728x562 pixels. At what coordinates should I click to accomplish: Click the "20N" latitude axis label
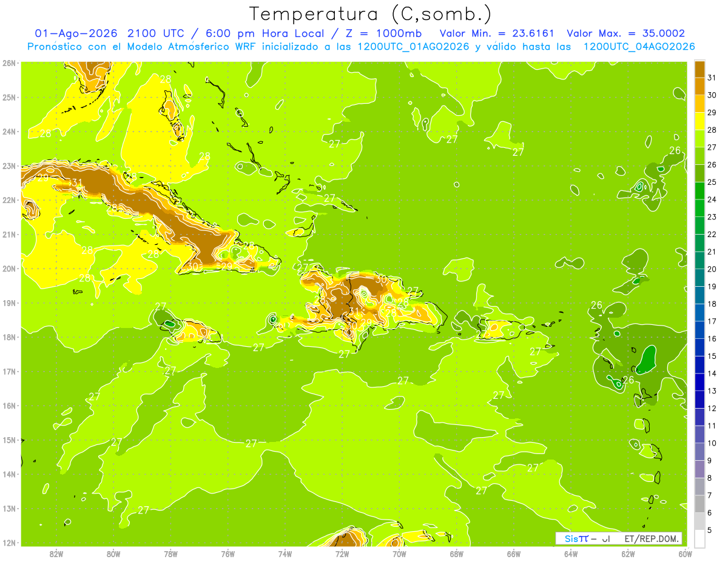pyautogui.click(x=8, y=269)
